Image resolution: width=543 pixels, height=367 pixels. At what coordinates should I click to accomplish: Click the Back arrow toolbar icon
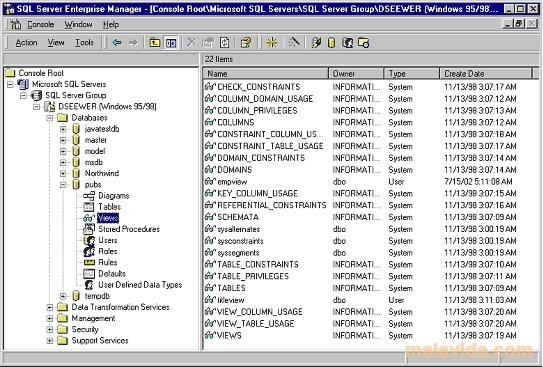pyautogui.click(x=117, y=43)
